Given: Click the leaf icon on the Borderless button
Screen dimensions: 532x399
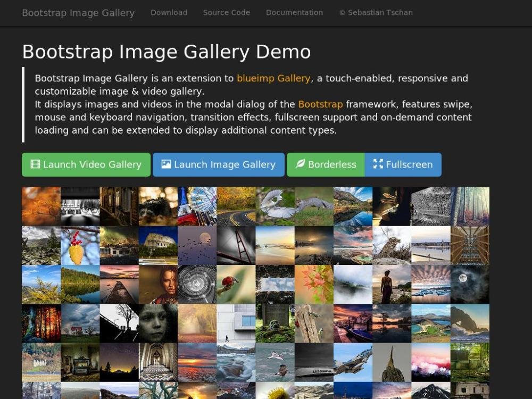Looking at the screenshot, I should coord(300,164).
